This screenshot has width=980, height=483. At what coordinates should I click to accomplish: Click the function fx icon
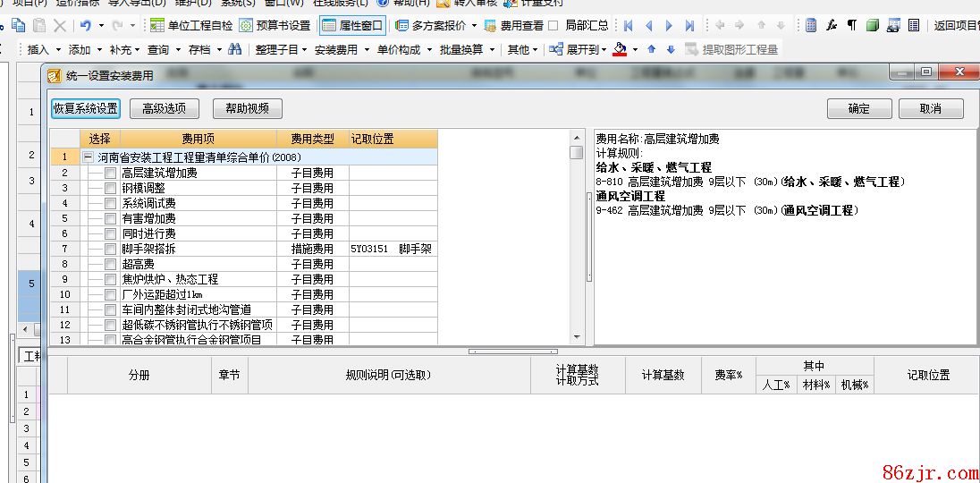tap(831, 26)
